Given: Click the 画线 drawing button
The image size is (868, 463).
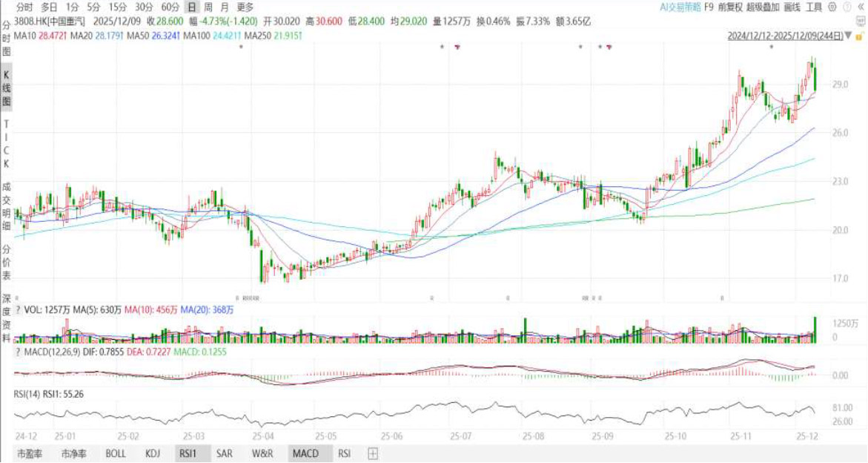Looking at the screenshot, I should coord(792,7).
